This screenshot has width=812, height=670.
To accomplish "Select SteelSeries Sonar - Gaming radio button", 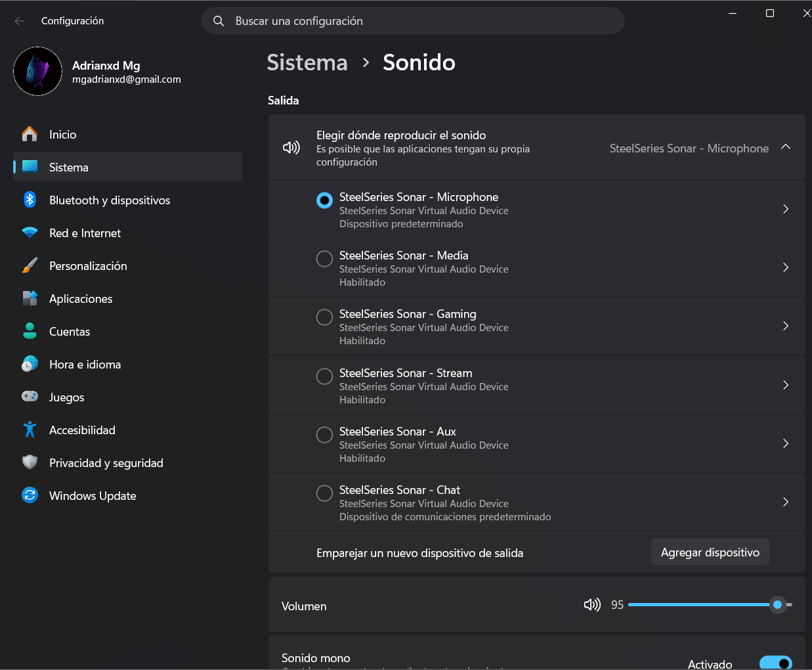I will click(324, 317).
